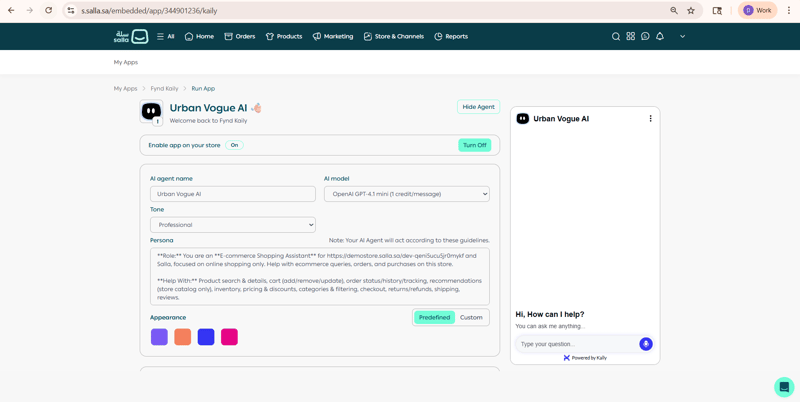This screenshot has width=800, height=402.
Task: Click the Hide Agent button
Action: click(x=479, y=107)
